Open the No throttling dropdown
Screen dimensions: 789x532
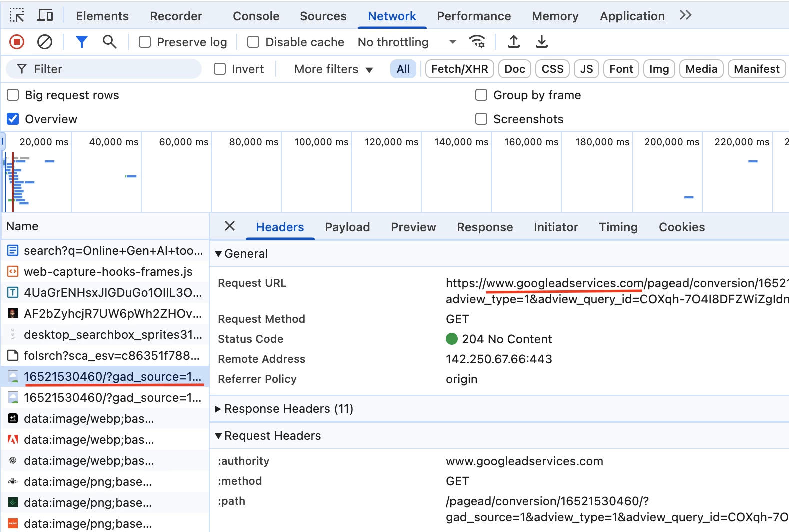pyautogui.click(x=407, y=42)
